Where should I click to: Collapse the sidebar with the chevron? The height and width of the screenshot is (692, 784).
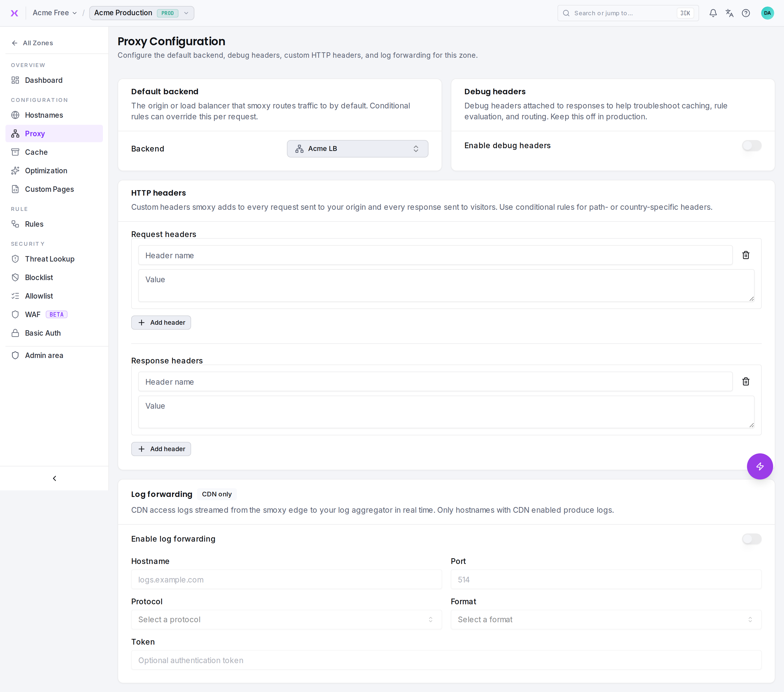tap(54, 478)
